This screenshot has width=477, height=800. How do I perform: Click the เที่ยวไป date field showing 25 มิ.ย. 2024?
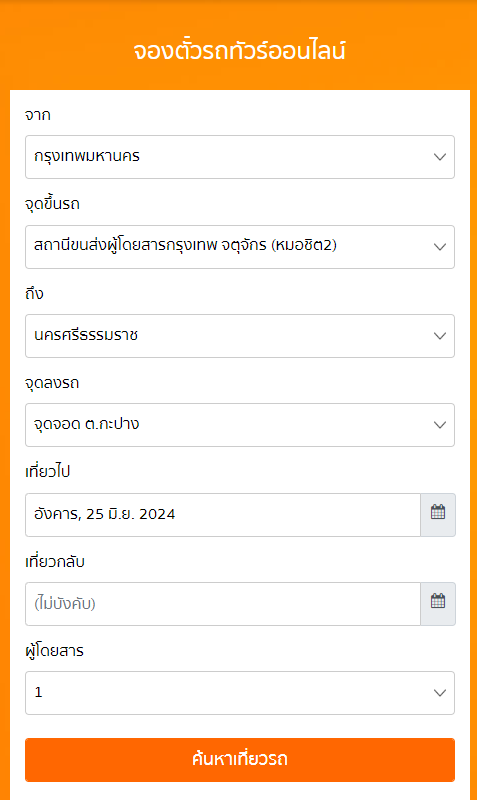point(223,514)
